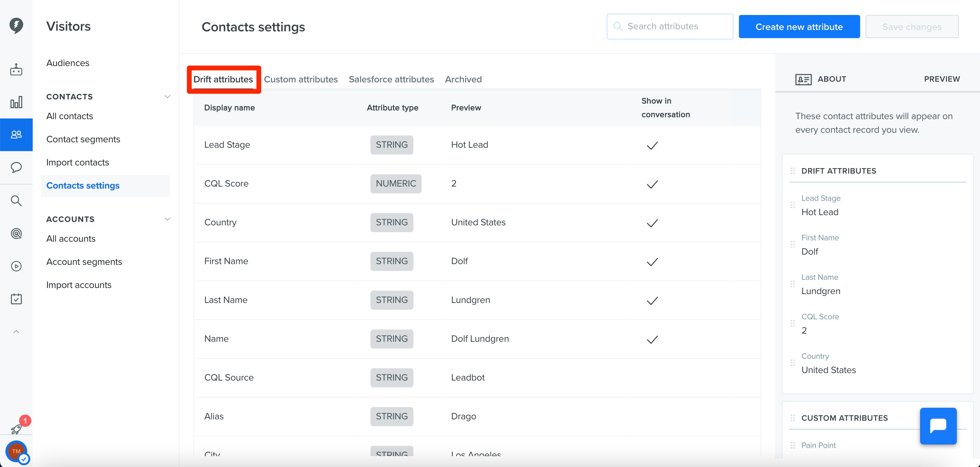This screenshot has height=467, width=980.
Task: Open the rocket icon with notification badge
Action: click(16, 429)
